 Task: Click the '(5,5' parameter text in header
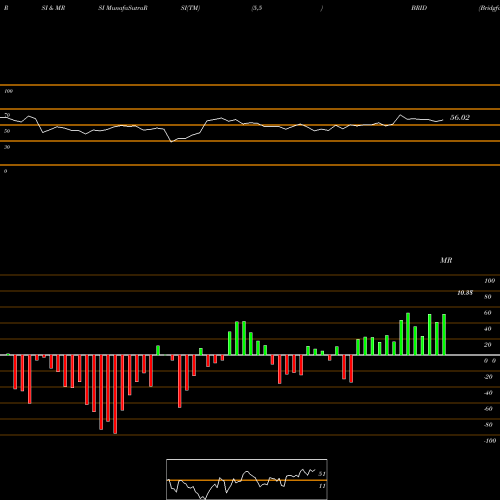pos(257,8)
